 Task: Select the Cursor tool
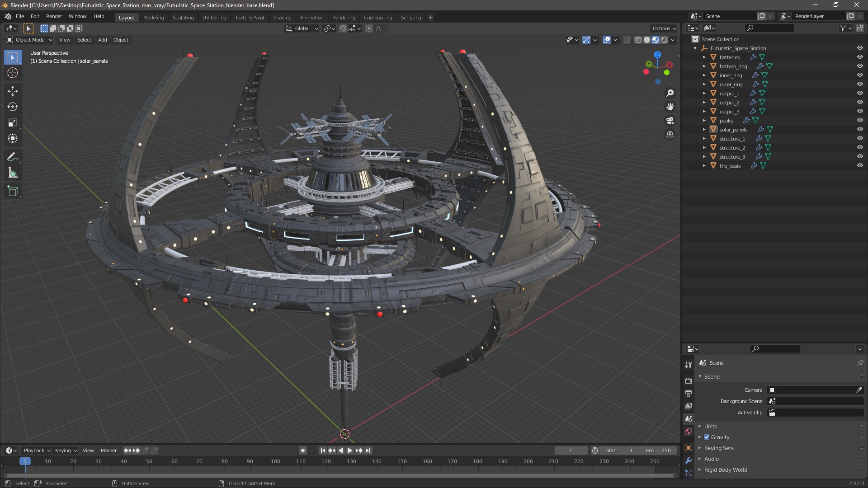click(x=13, y=73)
